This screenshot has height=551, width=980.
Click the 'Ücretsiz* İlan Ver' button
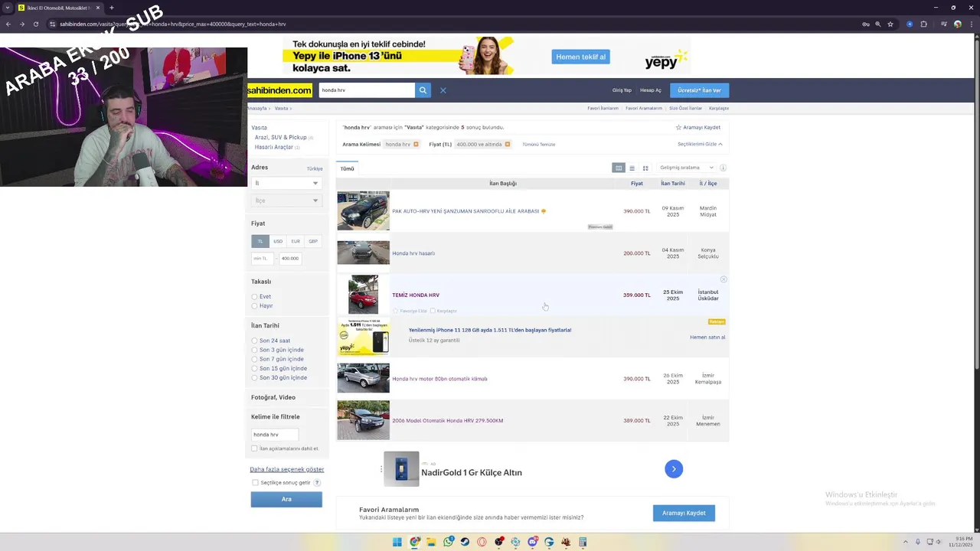pyautogui.click(x=700, y=90)
